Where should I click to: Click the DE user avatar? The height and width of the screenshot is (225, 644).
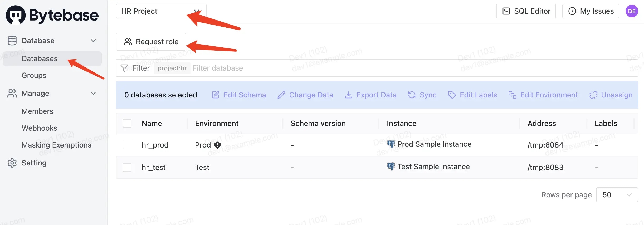[x=632, y=11]
